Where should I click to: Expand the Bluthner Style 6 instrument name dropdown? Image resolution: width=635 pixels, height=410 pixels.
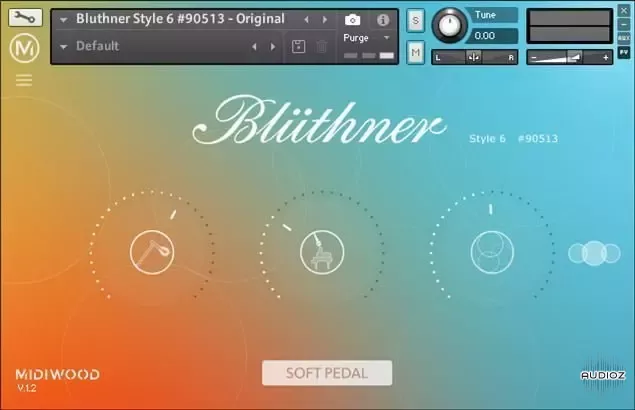(x=63, y=20)
